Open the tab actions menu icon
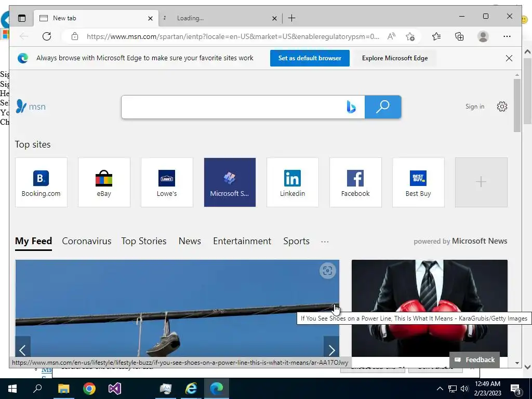The height and width of the screenshot is (399, 532). point(22,18)
